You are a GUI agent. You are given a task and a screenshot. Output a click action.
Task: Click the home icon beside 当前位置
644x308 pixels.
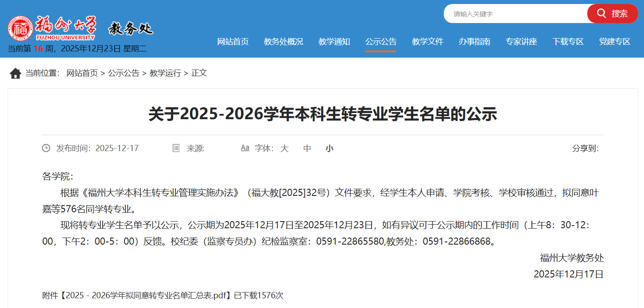click(x=16, y=74)
